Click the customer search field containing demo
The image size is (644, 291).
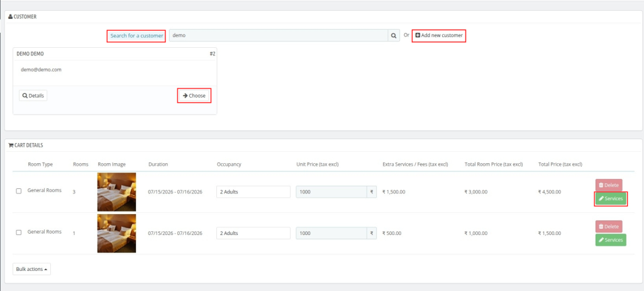coord(279,36)
